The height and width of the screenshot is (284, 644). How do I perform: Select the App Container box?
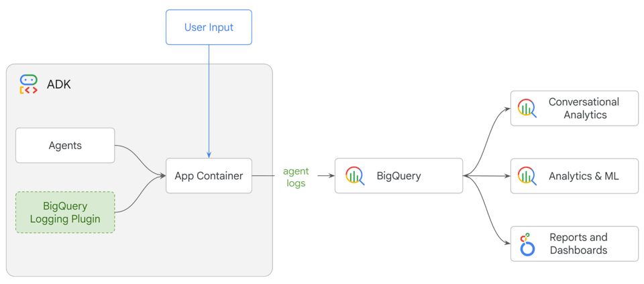pos(209,175)
